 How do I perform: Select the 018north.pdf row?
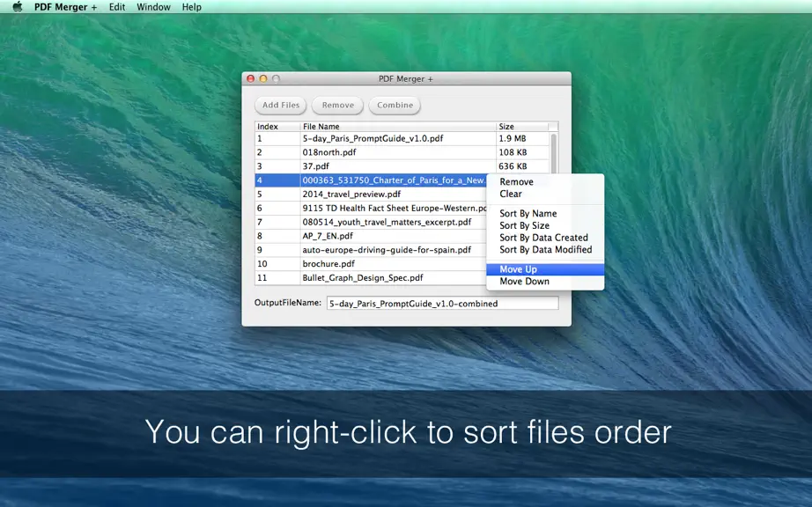[402, 152]
